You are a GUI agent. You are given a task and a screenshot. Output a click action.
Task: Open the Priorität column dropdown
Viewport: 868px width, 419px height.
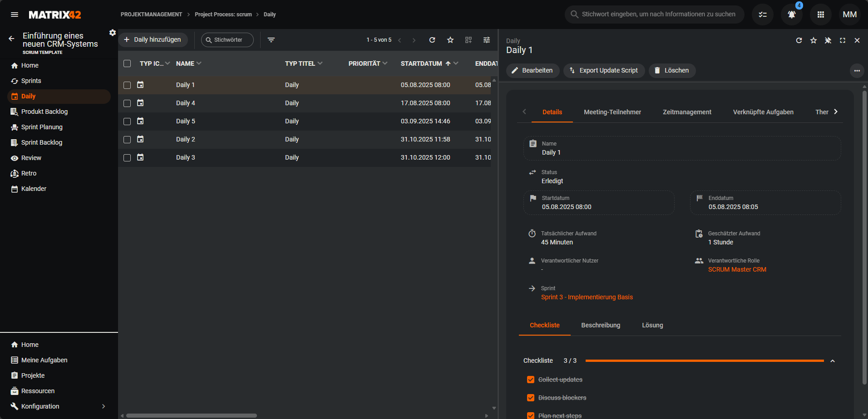[385, 63]
